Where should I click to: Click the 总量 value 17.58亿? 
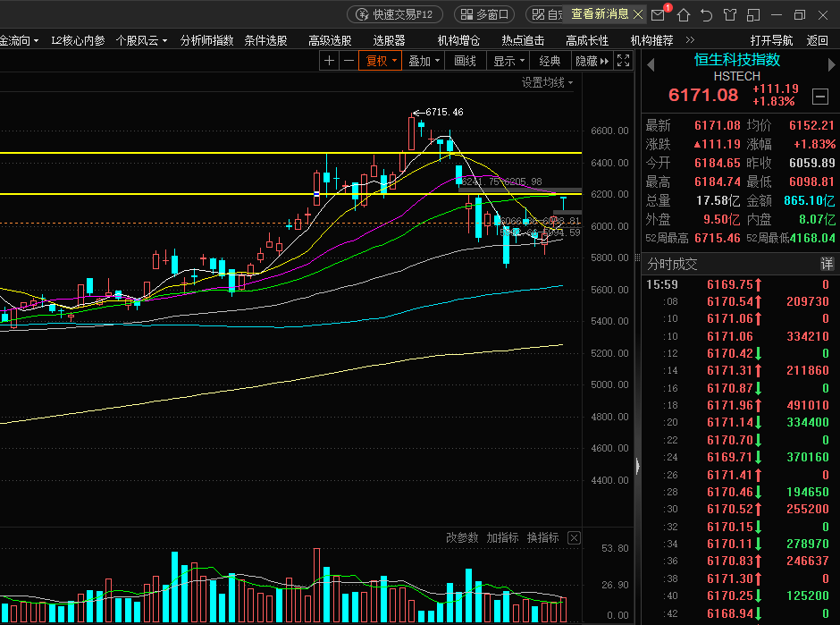(718, 200)
